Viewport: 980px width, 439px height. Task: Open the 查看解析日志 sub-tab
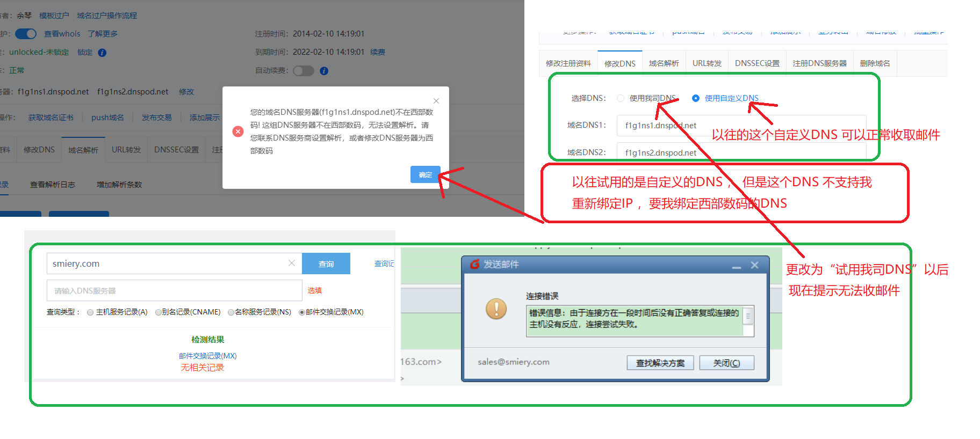(x=53, y=185)
